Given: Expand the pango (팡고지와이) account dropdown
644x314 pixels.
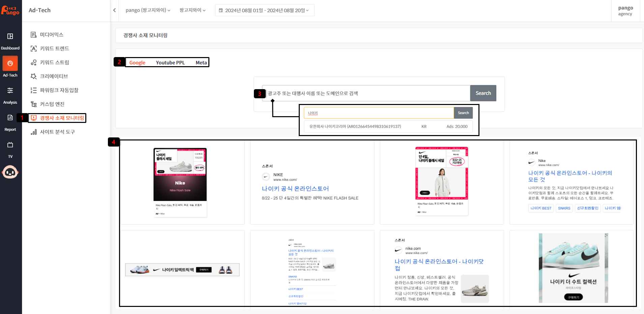Looking at the screenshot, I should click(148, 10).
